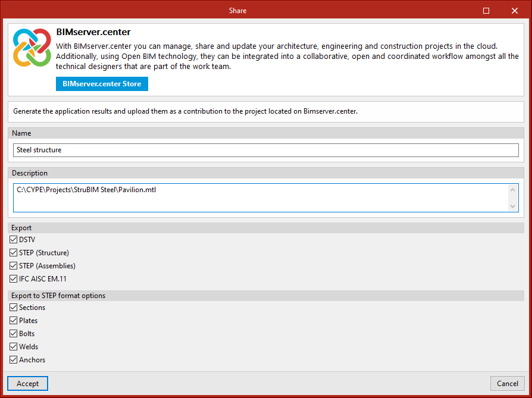Click the Share title in title bar
This screenshot has width=532, height=398.
[x=237, y=11]
